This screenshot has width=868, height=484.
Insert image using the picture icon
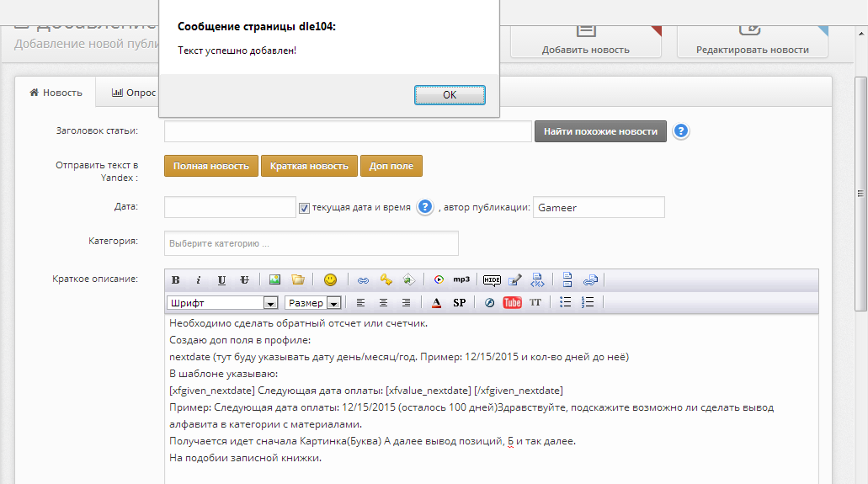(x=274, y=279)
